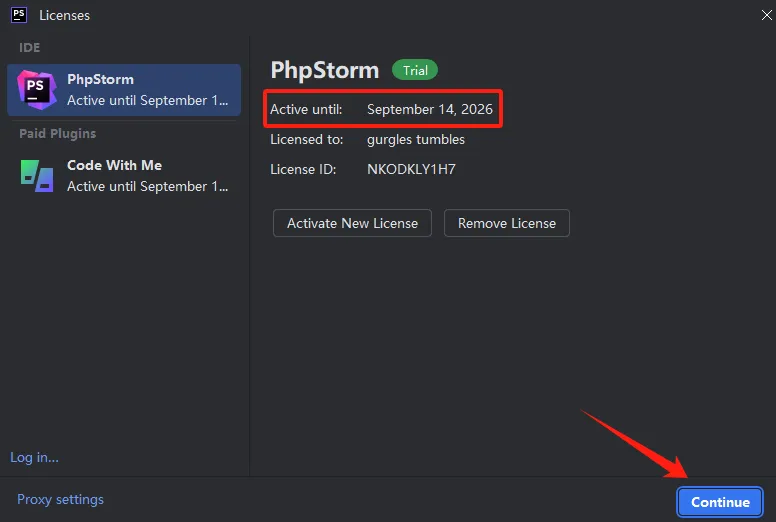Click the 'License ID:' field label

click(303, 169)
